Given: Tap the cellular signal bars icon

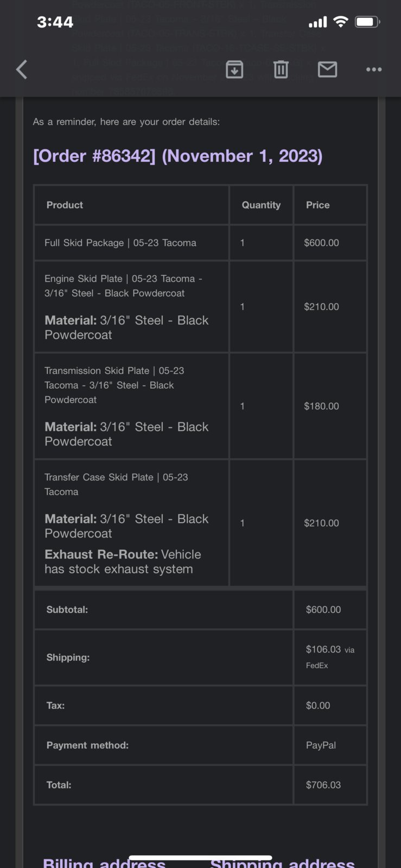Looking at the screenshot, I should (318, 22).
